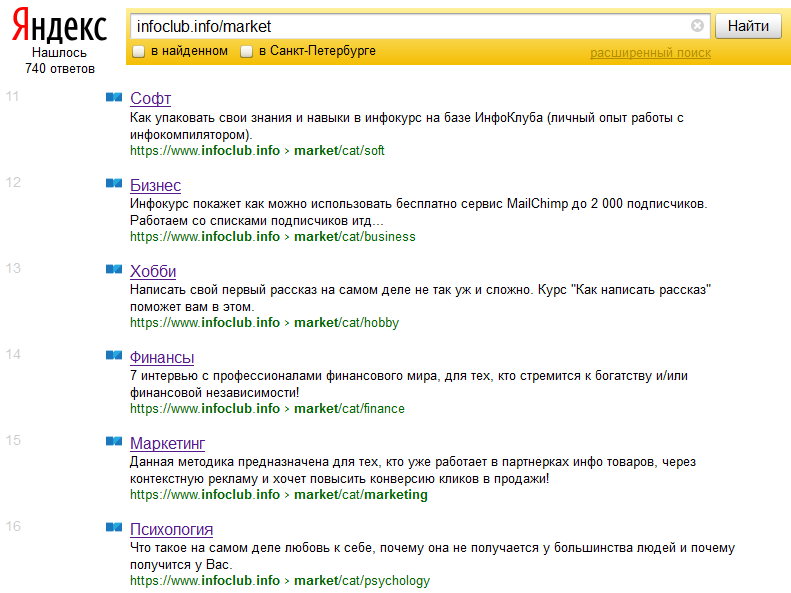Open the Психология result title
The width and height of the screenshot is (791, 593).
pos(172,529)
